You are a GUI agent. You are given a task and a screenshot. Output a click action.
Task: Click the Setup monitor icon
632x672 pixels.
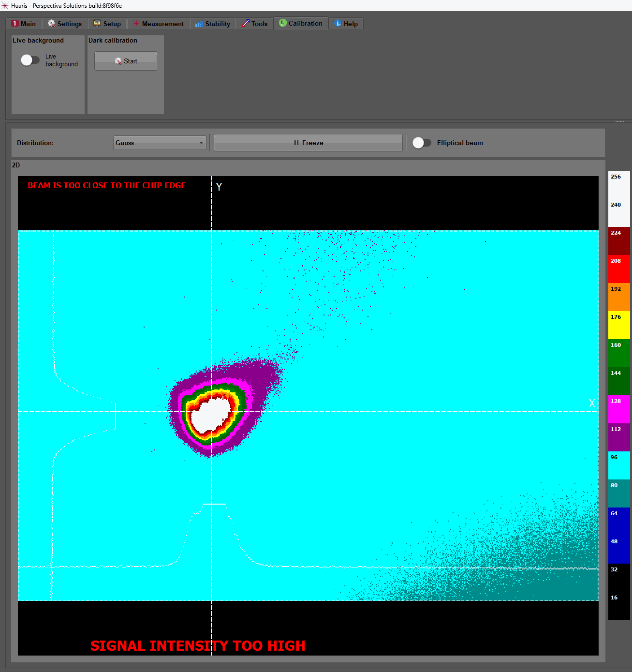[x=98, y=23]
